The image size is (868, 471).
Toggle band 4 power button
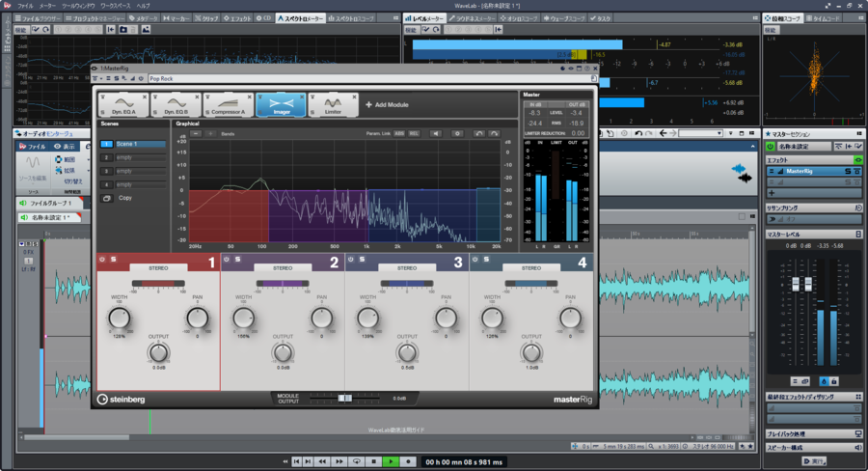pos(475,260)
